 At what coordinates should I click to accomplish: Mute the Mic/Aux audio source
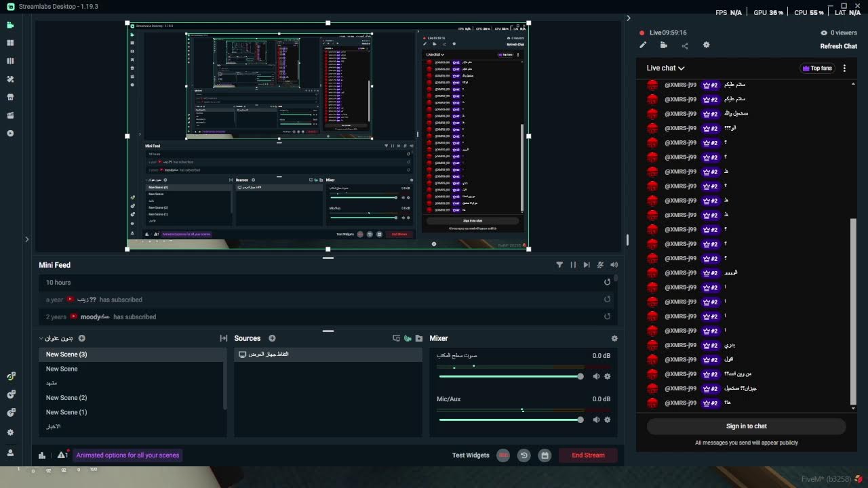(596, 420)
